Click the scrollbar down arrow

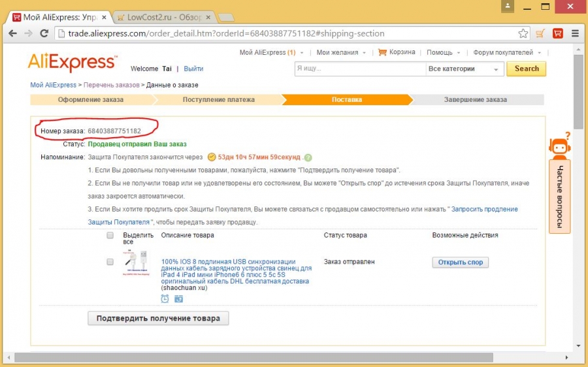(x=578, y=345)
